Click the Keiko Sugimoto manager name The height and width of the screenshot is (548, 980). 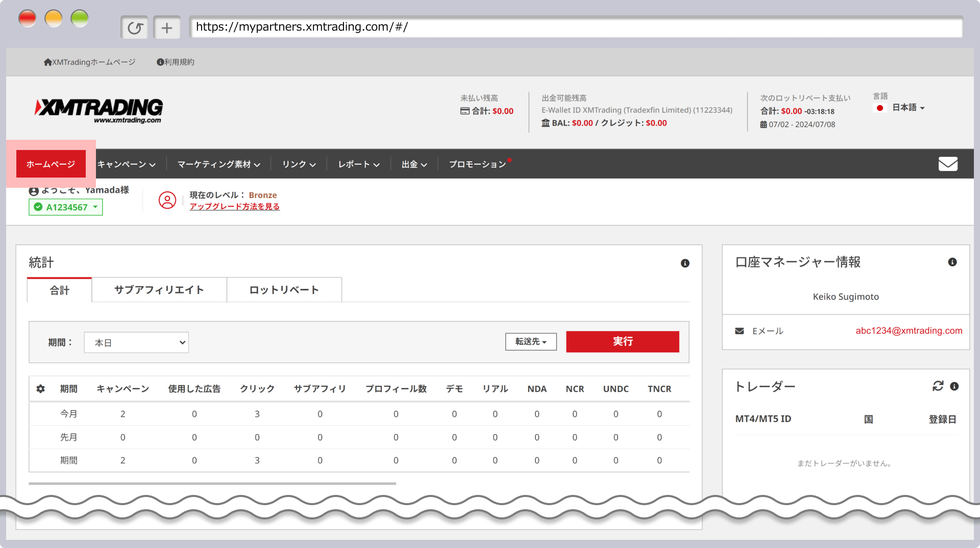click(x=846, y=296)
